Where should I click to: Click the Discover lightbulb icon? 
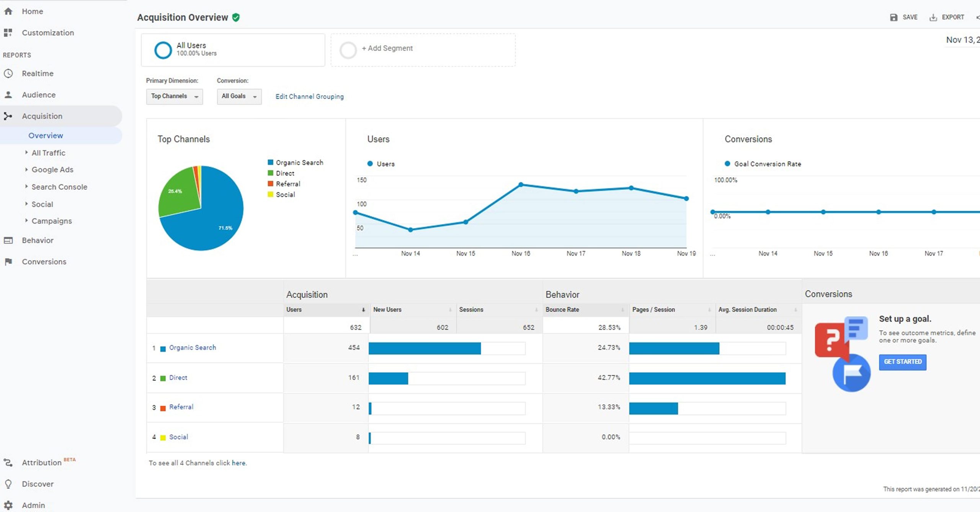click(x=8, y=484)
